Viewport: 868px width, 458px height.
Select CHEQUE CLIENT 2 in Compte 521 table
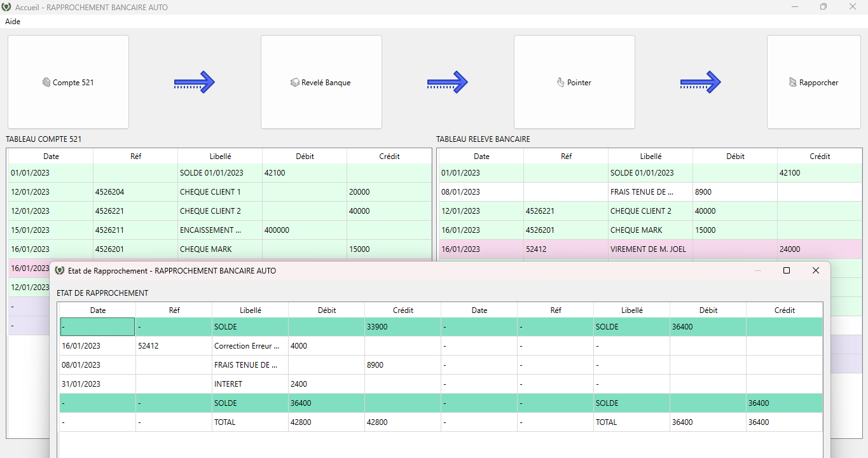[x=220, y=211]
